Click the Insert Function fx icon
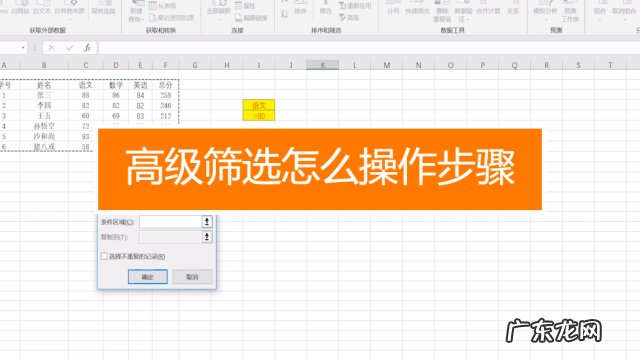This screenshot has width=640, height=360. [87, 48]
